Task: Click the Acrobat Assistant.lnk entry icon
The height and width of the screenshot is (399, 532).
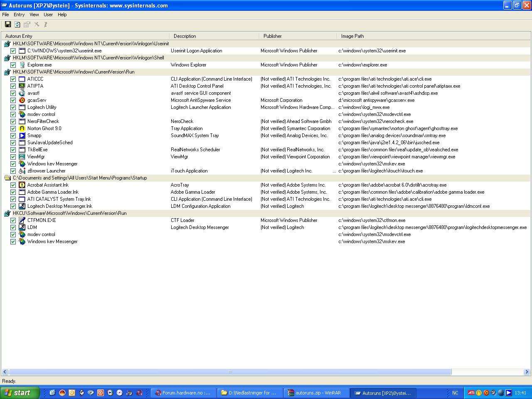Action: (x=22, y=185)
